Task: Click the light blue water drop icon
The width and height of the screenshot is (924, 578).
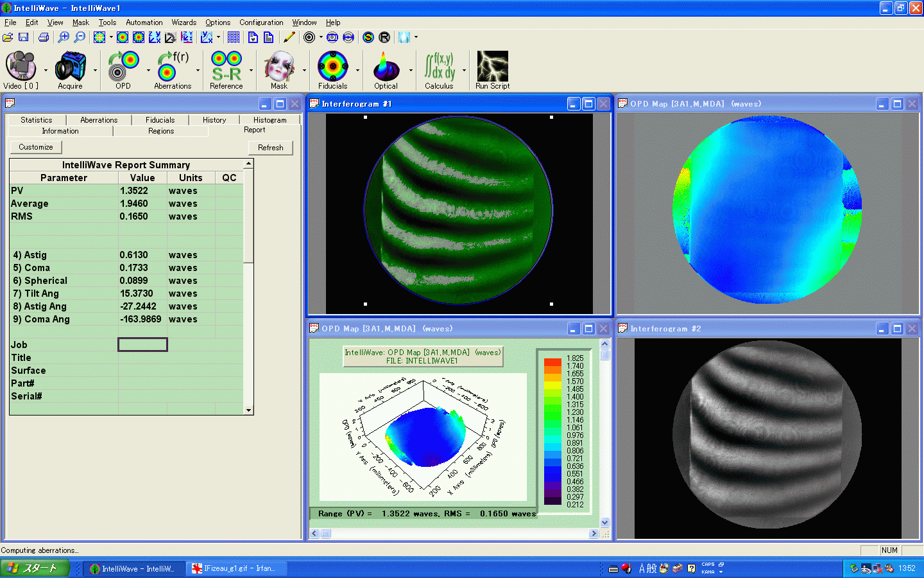Action: (404, 37)
